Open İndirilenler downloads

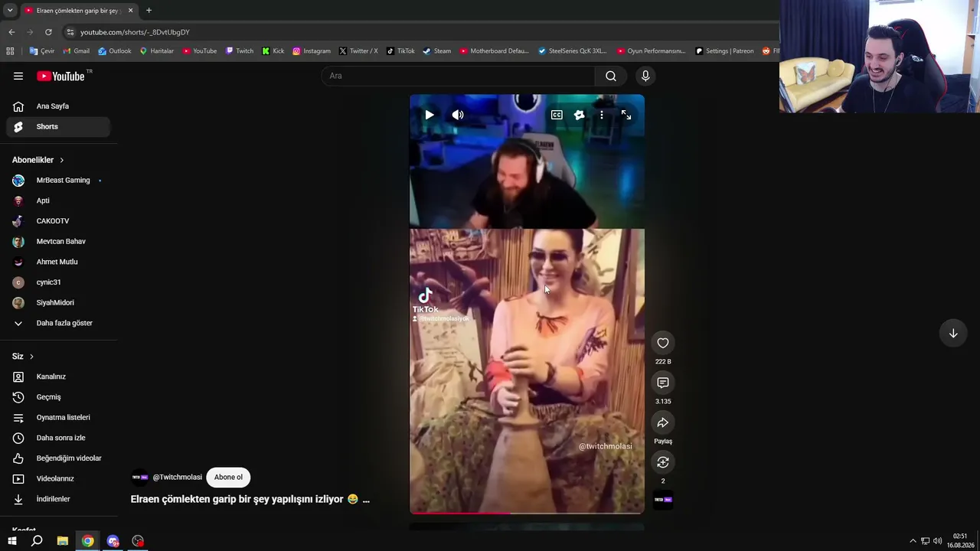click(x=58, y=499)
